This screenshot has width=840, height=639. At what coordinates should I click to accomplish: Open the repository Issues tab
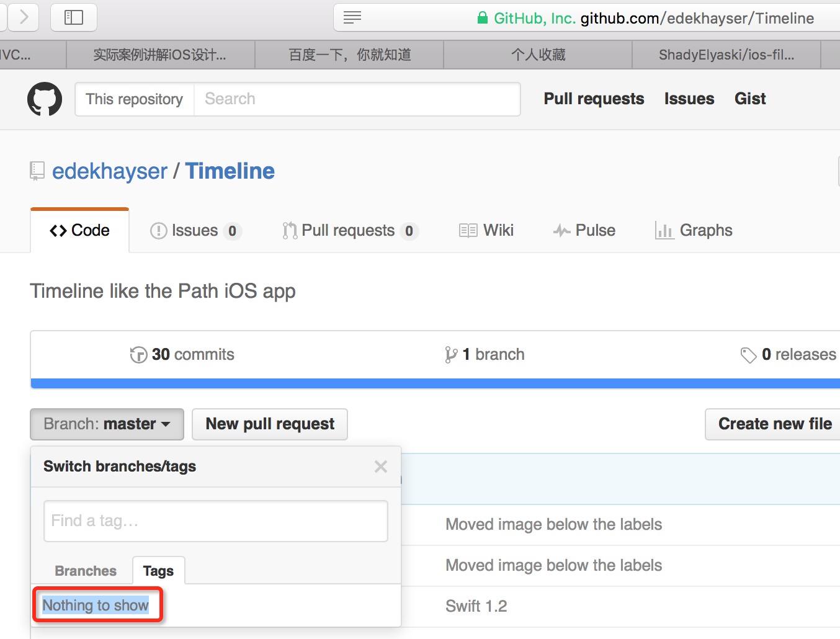pyautogui.click(x=195, y=231)
